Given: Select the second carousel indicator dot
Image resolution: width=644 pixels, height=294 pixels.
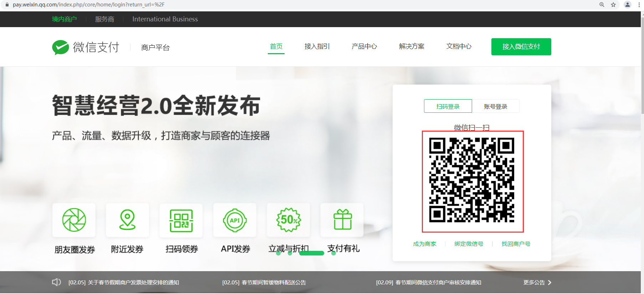Looking at the screenshot, I should click(290, 253).
